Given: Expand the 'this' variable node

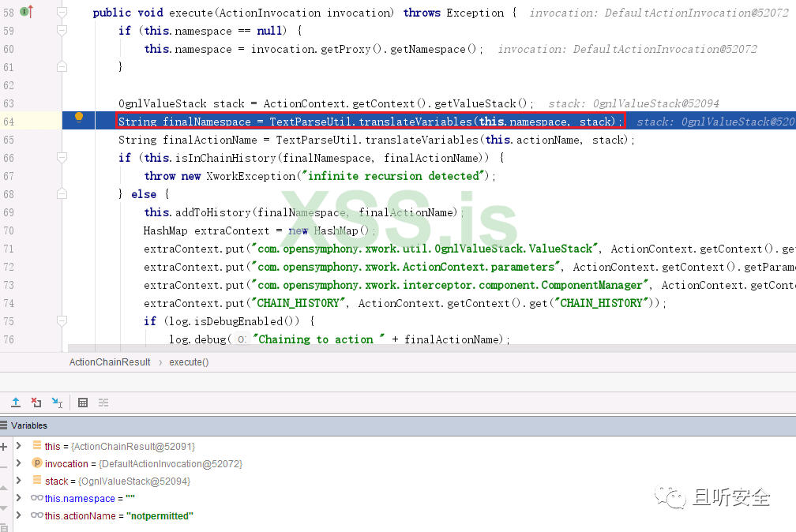Looking at the screenshot, I should pyautogui.click(x=19, y=446).
